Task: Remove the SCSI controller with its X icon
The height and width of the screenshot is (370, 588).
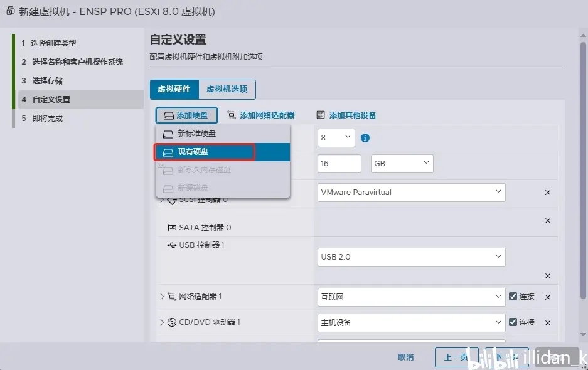Action: (547, 193)
